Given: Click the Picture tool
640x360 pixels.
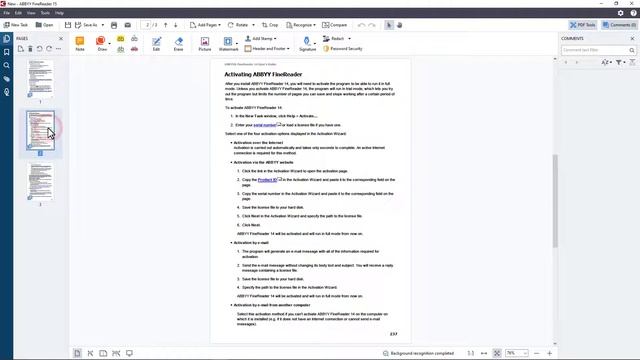Looking at the screenshot, I should point(204,44).
